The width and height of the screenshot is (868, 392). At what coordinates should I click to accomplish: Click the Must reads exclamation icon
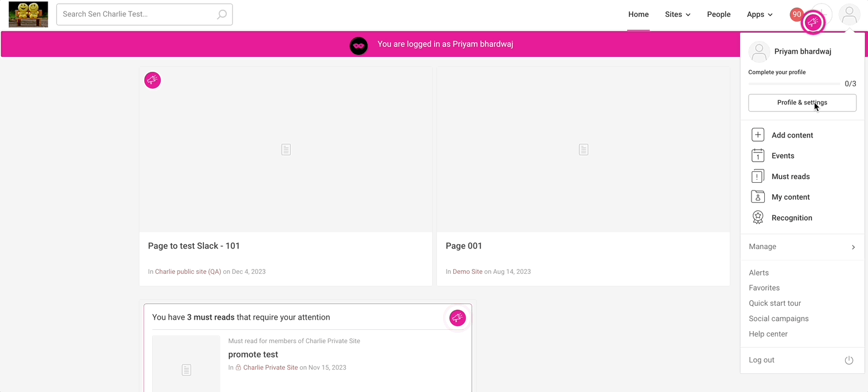pos(758,176)
